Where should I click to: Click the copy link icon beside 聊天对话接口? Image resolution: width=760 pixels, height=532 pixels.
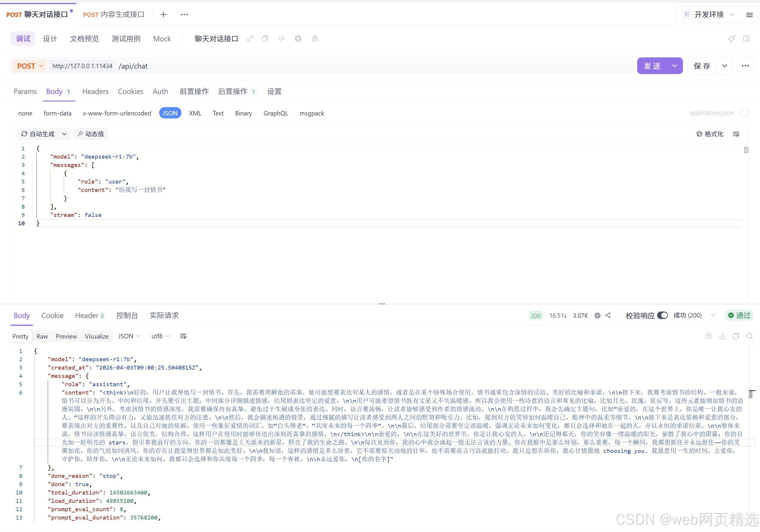(x=250, y=39)
